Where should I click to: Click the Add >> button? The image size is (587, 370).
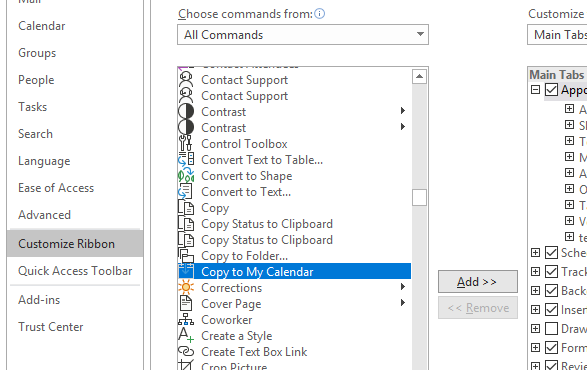pyautogui.click(x=478, y=282)
